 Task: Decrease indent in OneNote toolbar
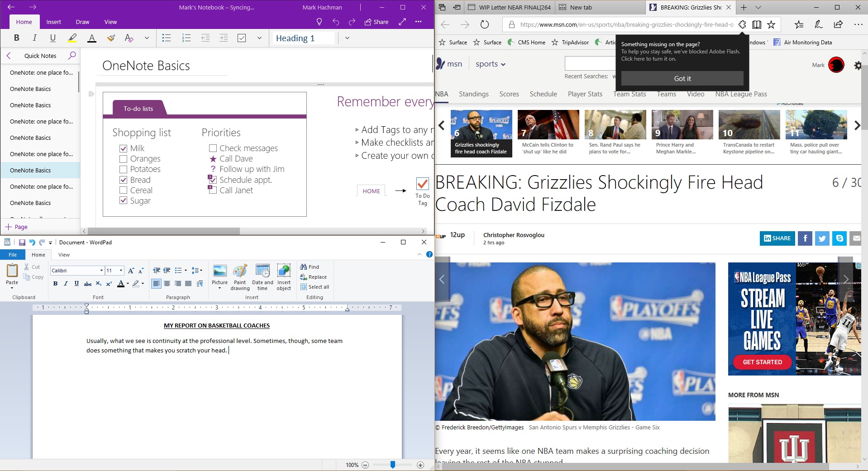[205, 38]
